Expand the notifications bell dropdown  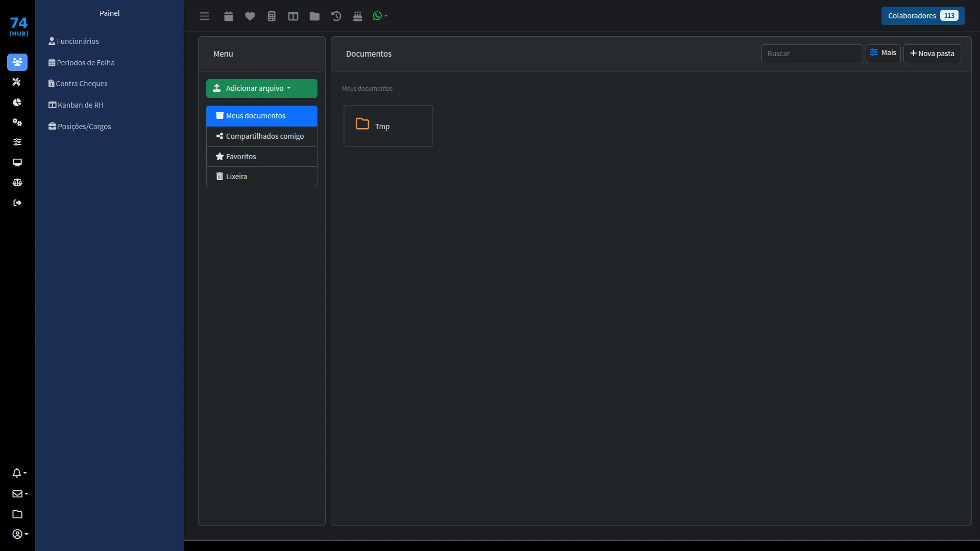pyautogui.click(x=19, y=473)
